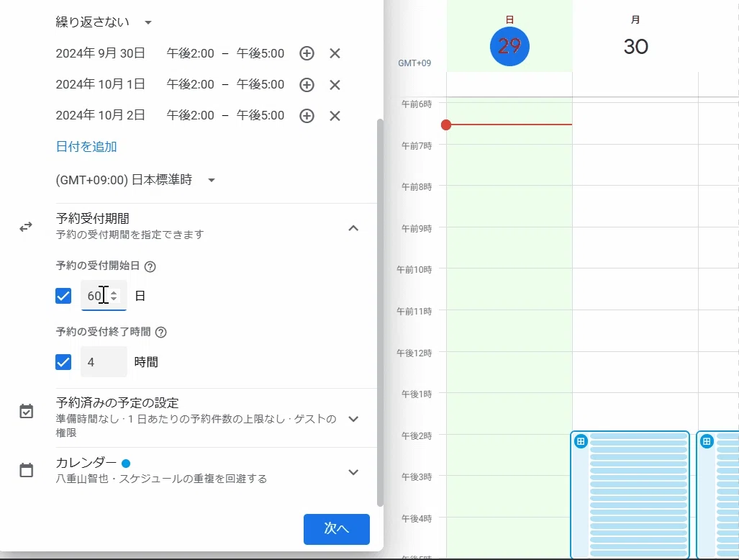Click the blue カレンダー color dot
Viewport: 739px width, 560px height.
click(x=126, y=464)
